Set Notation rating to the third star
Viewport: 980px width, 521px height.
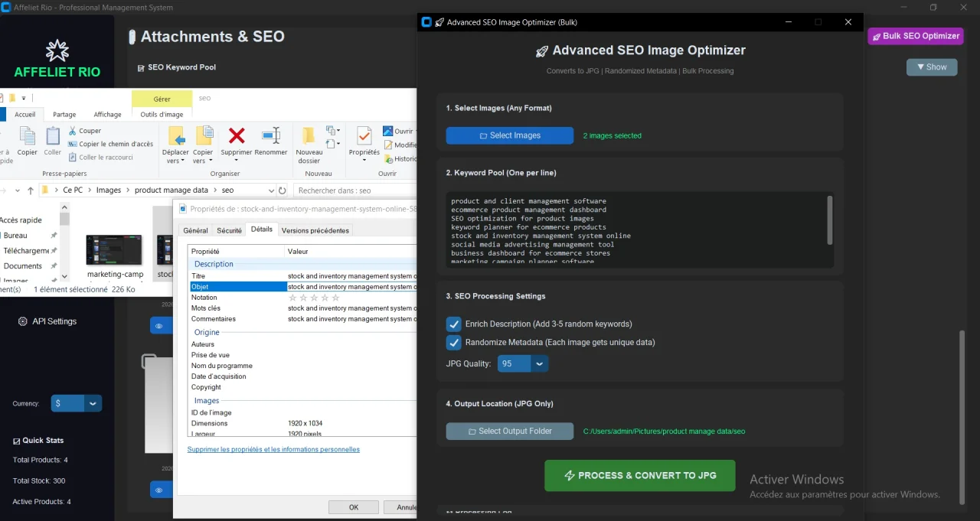click(314, 298)
